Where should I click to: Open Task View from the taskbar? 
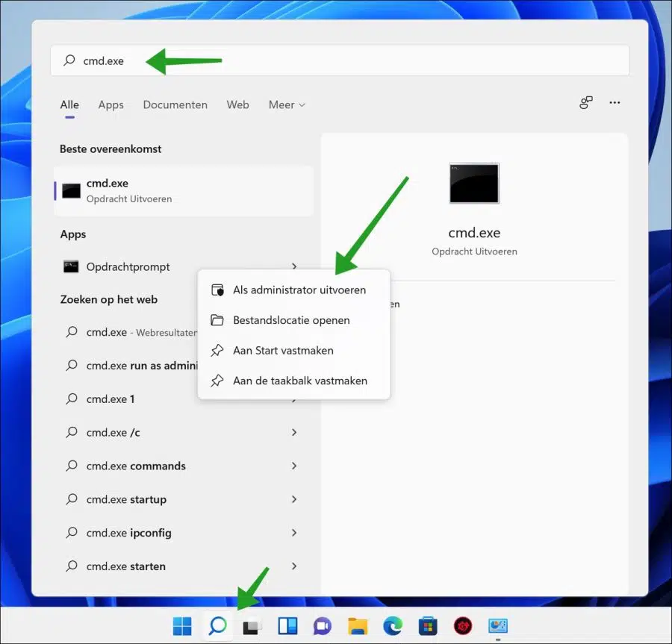pyautogui.click(x=252, y=627)
